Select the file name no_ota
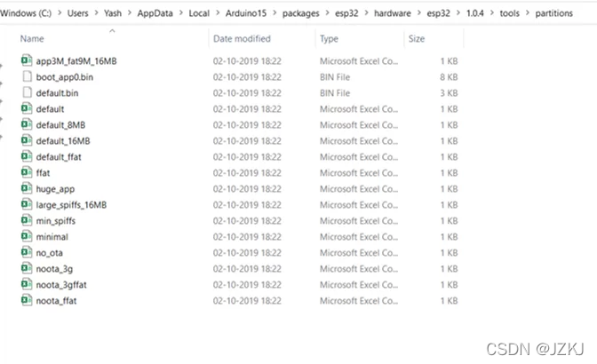The image size is (597, 364). click(49, 253)
